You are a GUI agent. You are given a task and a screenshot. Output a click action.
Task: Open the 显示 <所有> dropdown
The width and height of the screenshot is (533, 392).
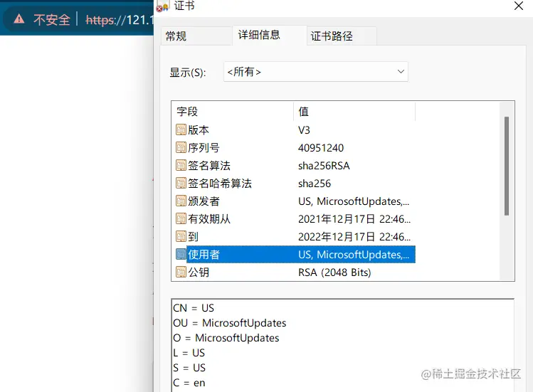[x=316, y=72]
